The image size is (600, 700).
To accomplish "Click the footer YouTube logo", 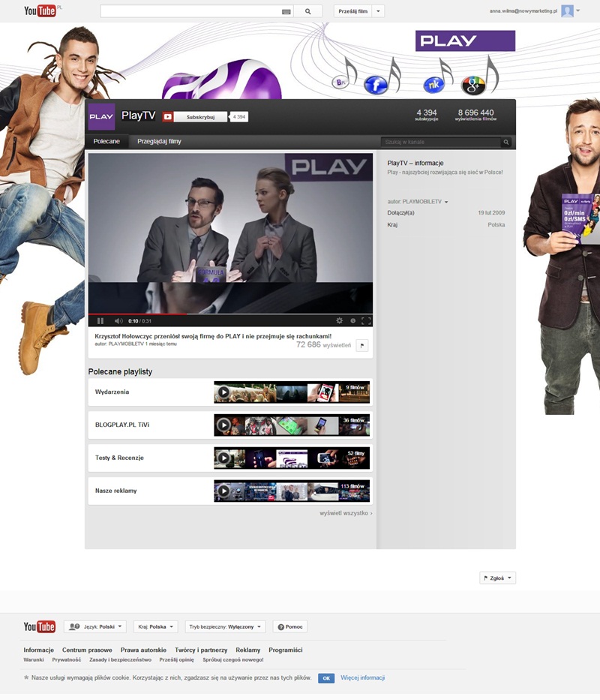I will (x=40, y=626).
